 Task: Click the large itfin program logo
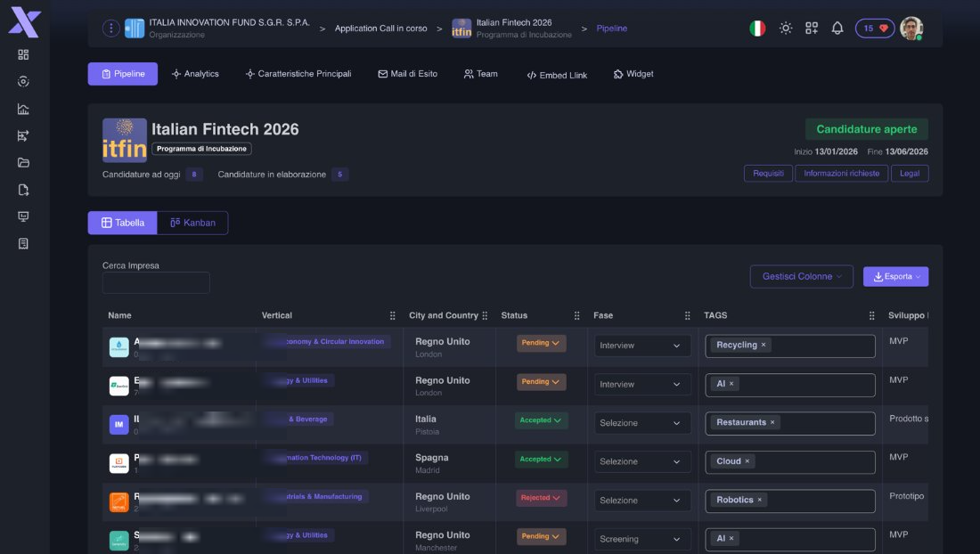125,140
